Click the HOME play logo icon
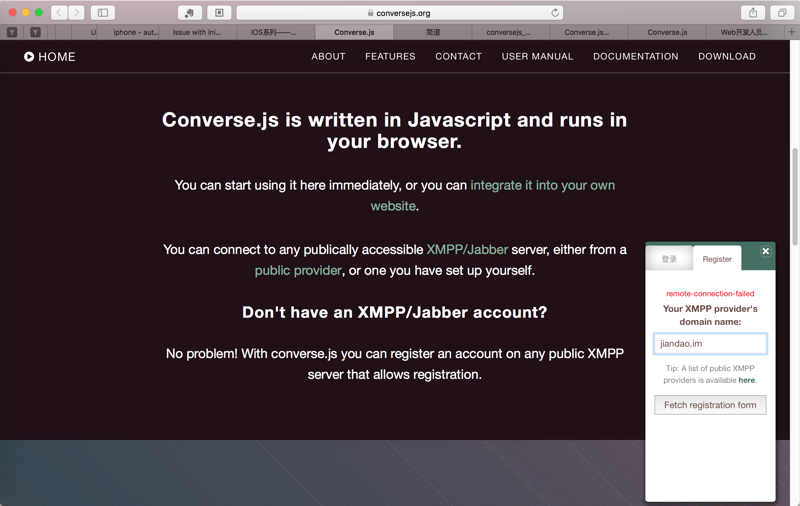Image resolution: width=800 pixels, height=506 pixels. coord(29,57)
